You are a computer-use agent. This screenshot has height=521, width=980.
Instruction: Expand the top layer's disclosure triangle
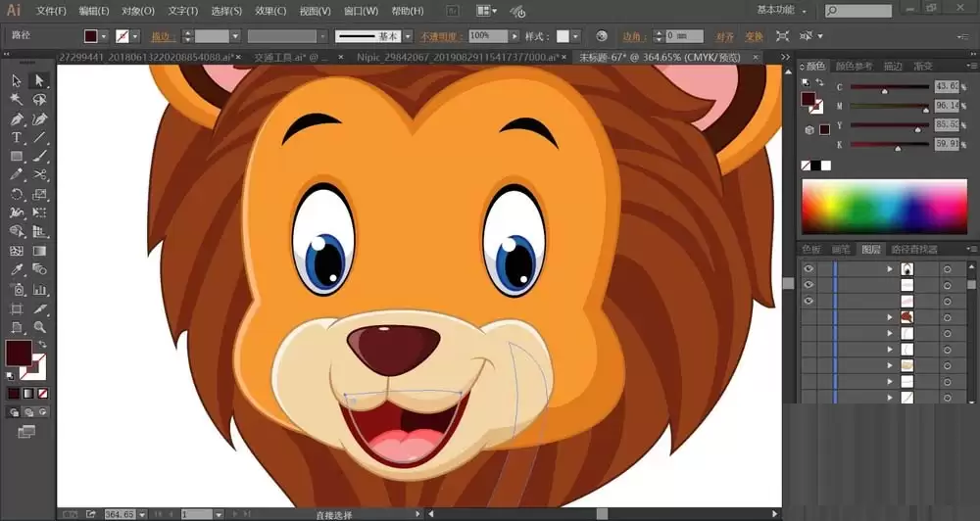(x=890, y=268)
